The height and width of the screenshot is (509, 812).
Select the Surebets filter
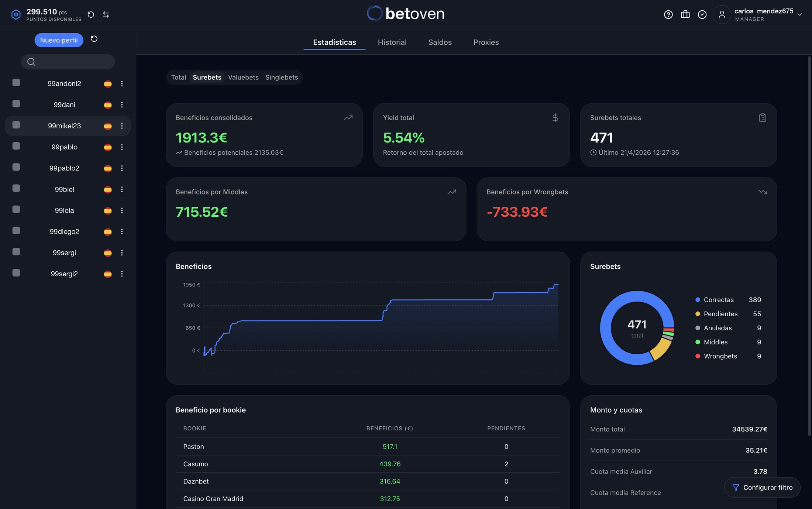[x=207, y=77]
